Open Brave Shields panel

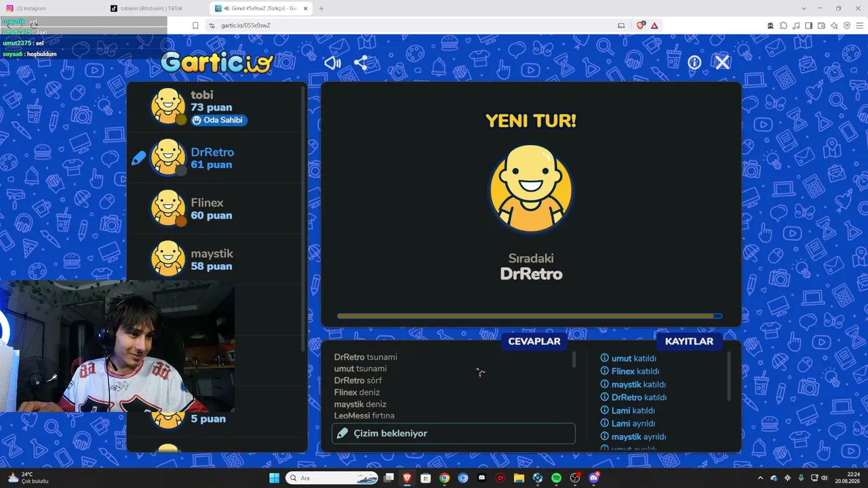(x=640, y=25)
